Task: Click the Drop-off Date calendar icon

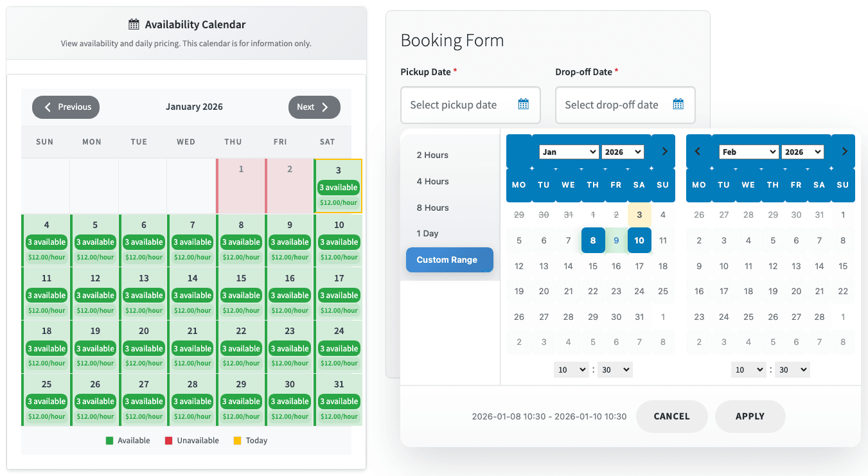Action: pos(678,103)
